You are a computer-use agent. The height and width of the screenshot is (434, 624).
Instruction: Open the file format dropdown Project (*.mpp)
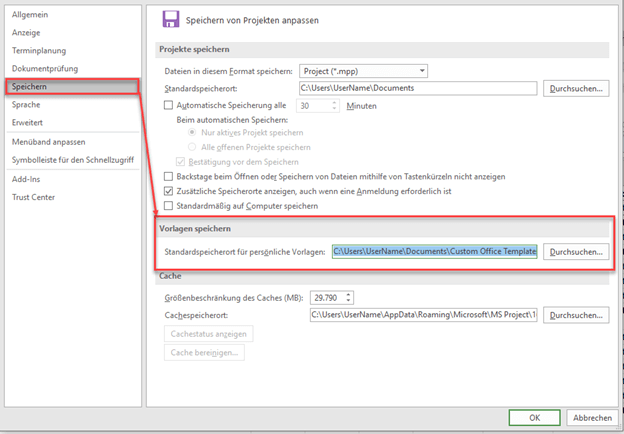363,71
